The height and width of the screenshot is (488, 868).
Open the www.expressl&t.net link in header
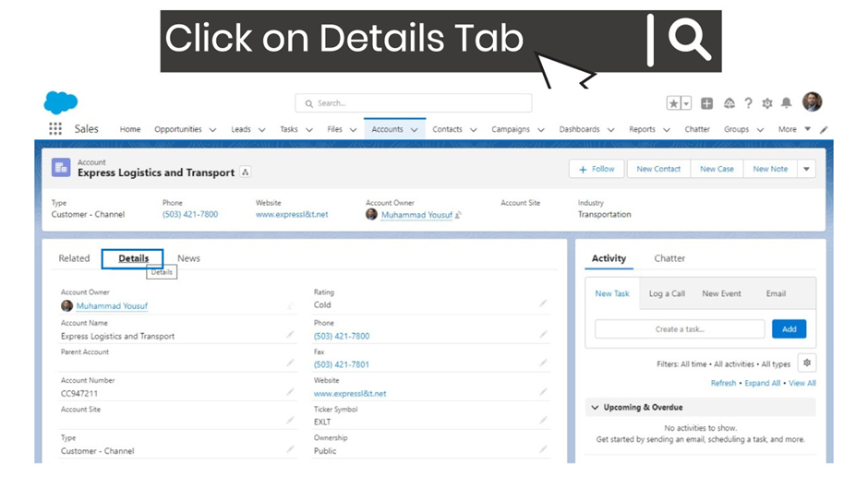[292, 215]
